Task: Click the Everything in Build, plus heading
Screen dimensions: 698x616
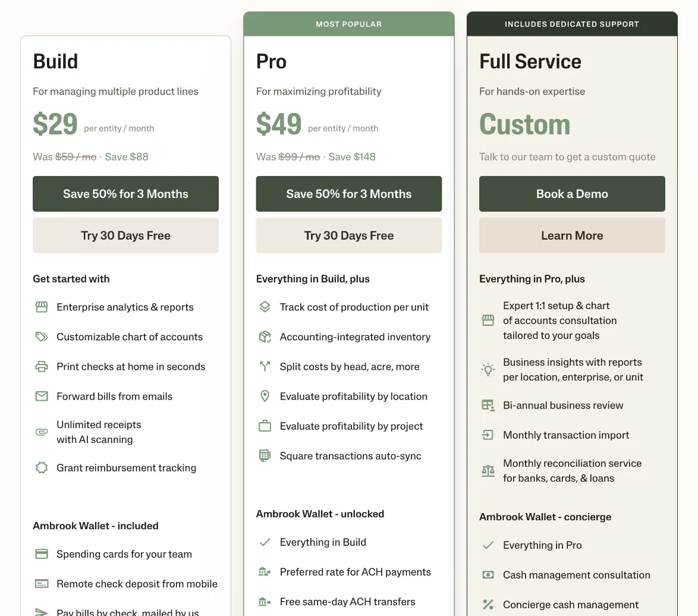Action: point(313,279)
